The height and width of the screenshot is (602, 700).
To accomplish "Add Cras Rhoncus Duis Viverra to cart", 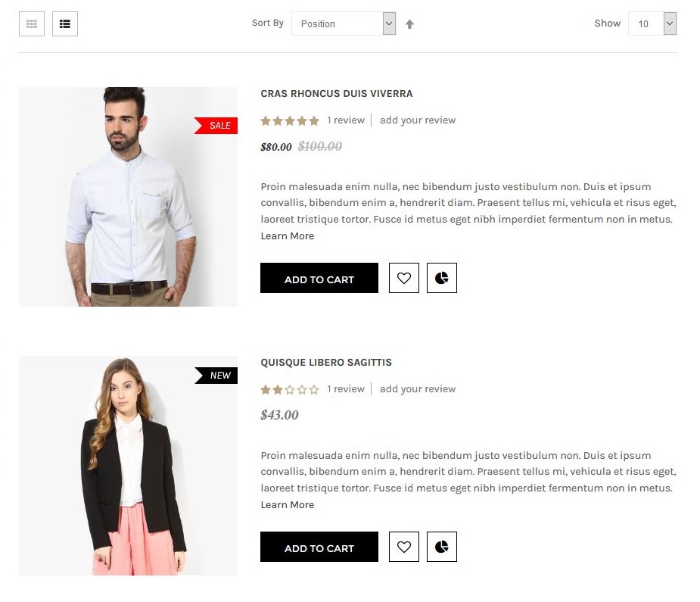I will pyautogui.click(x=319, y=278).
